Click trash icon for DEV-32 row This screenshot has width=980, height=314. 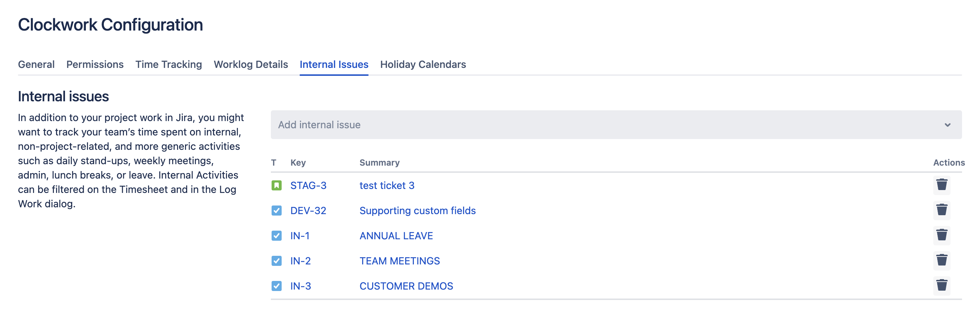[942, 210]
